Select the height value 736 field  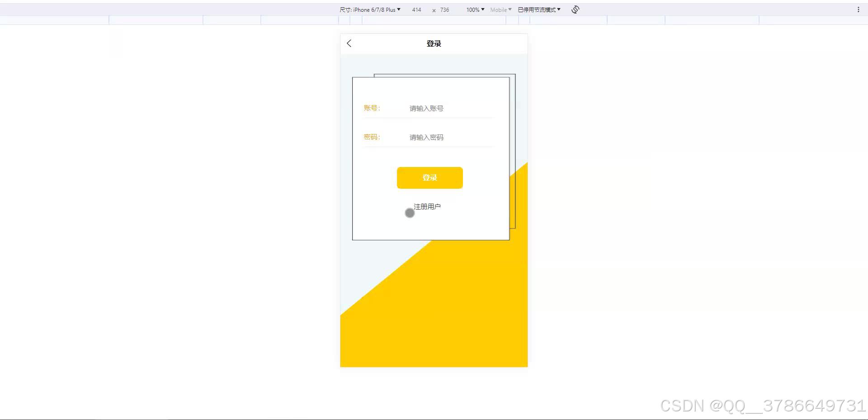point(444,10)
